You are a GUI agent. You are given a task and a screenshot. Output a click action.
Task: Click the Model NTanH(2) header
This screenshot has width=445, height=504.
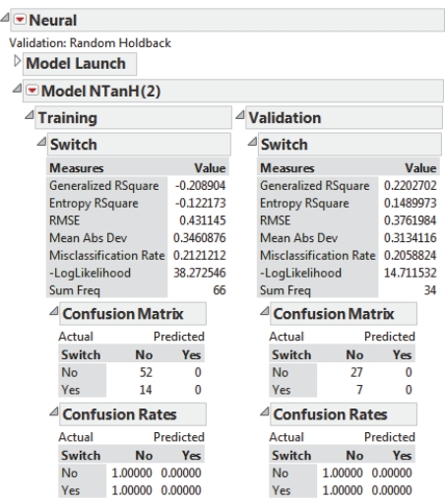pos(233,91)
